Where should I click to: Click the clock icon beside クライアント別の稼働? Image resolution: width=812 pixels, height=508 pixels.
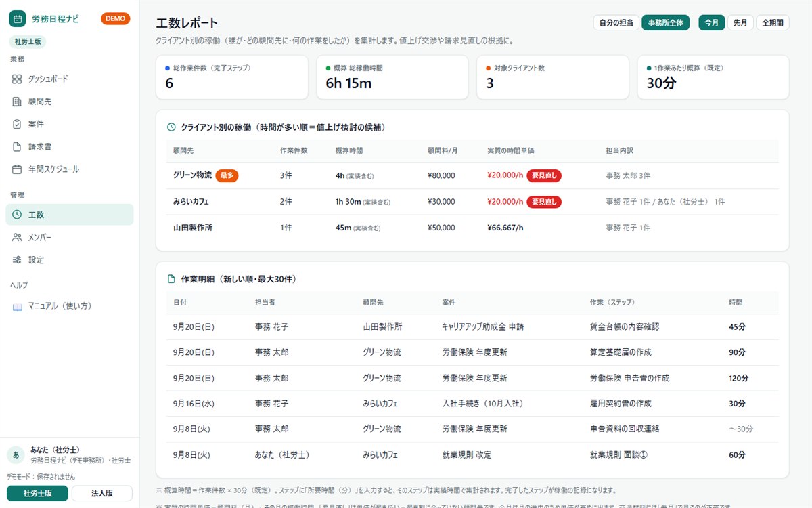tap(172, 127)
